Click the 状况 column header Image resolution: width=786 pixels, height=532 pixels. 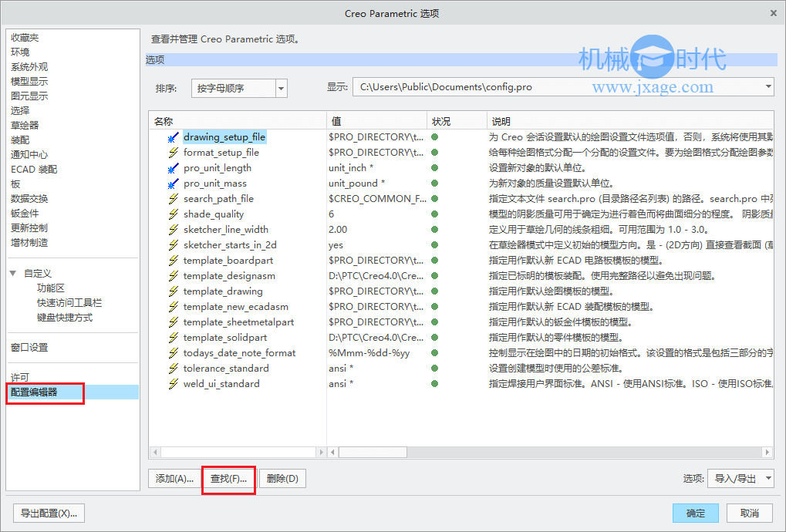457,121
